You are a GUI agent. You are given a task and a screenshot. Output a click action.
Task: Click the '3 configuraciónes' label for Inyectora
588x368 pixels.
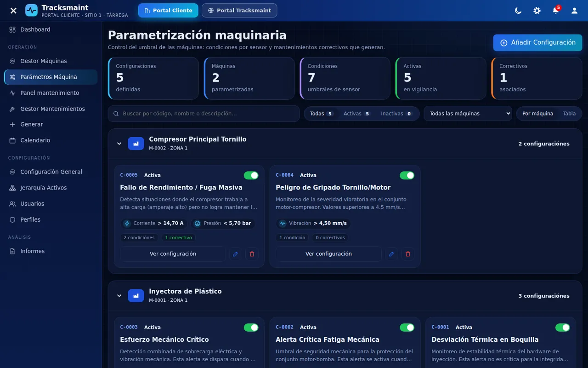[544, 296]
